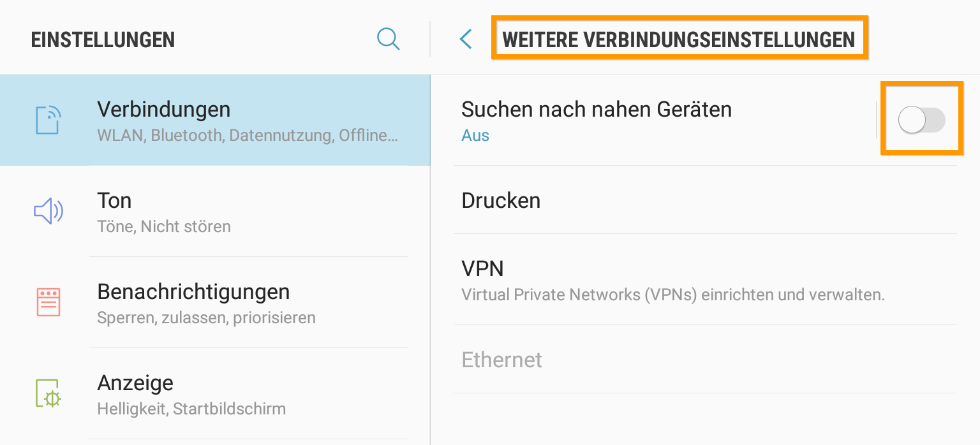Open the Benachrichtigungen settings category
Viewport: 980px width, 445px height.
pyautogui.click(x=215, y=303)
